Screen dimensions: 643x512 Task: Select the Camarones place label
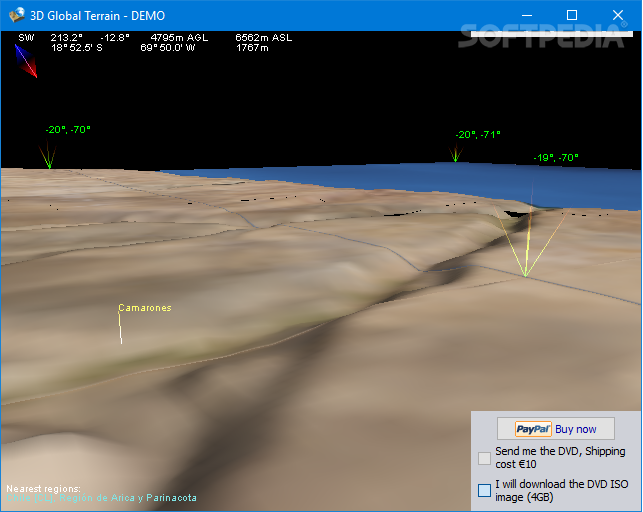145,308
